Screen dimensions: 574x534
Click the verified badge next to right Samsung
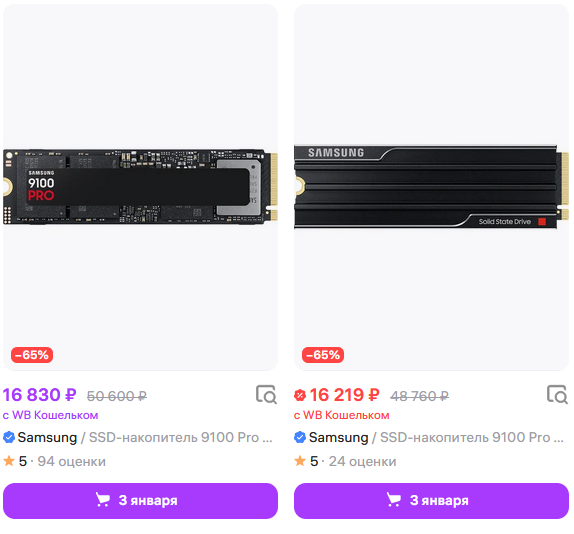point(300,437)
